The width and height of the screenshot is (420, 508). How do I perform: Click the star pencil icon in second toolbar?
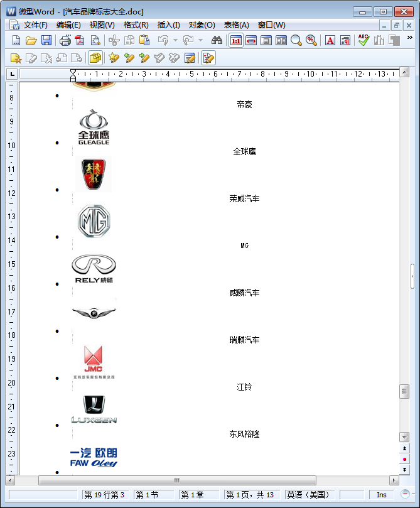click(114, 58)
